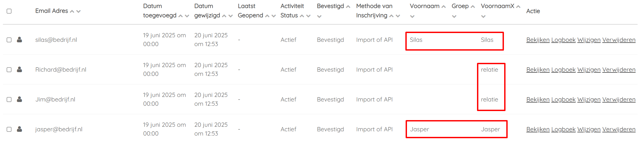Sort Bevestigd column descending chevron
This screenshot has width=644, height=143.
(x=319, y=17)
